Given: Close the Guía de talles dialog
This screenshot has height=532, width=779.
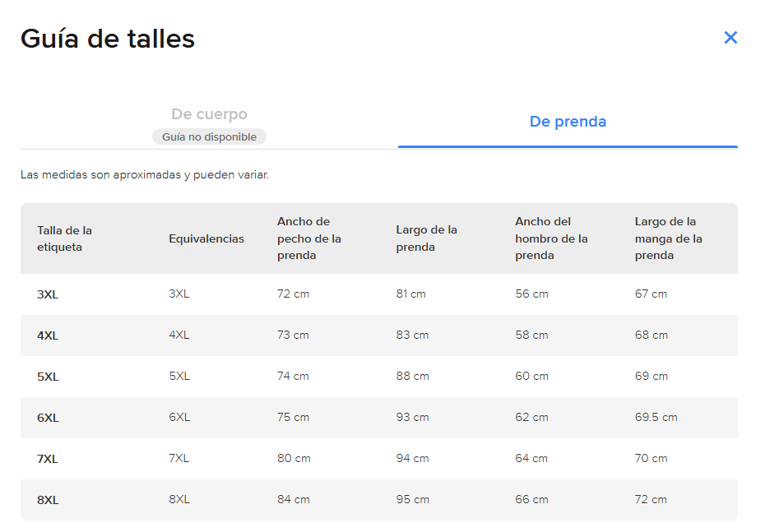Looking at the screenshot, I should [x=730, y=37].
